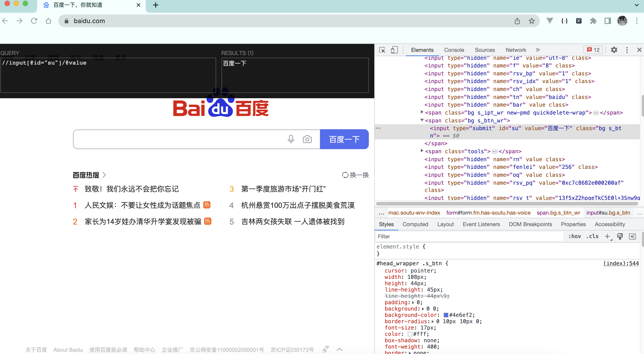Open the browser extensions puzzle icon
Viewport: 644px width, 354px height.
(x=593, y=21)
